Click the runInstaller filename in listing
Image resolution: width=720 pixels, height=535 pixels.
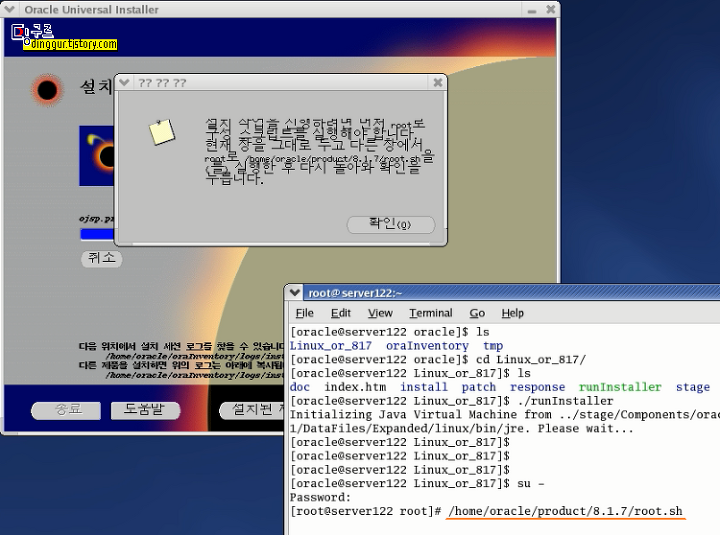[620, 387]
